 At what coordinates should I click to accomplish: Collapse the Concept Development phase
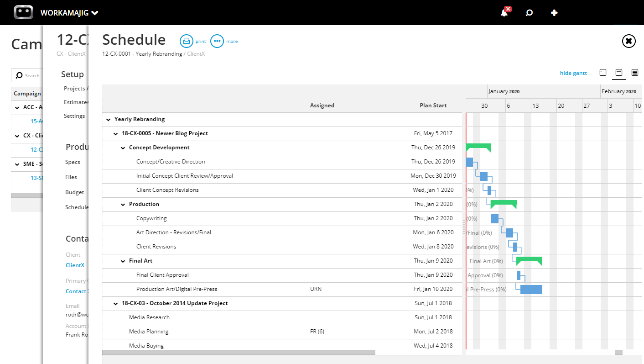coord(122,148)
